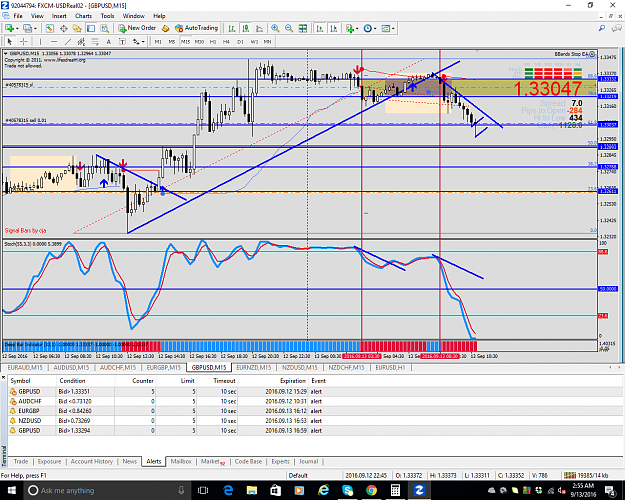Select the equidistant channel tool
625x500 pixels.
[81, 41]
